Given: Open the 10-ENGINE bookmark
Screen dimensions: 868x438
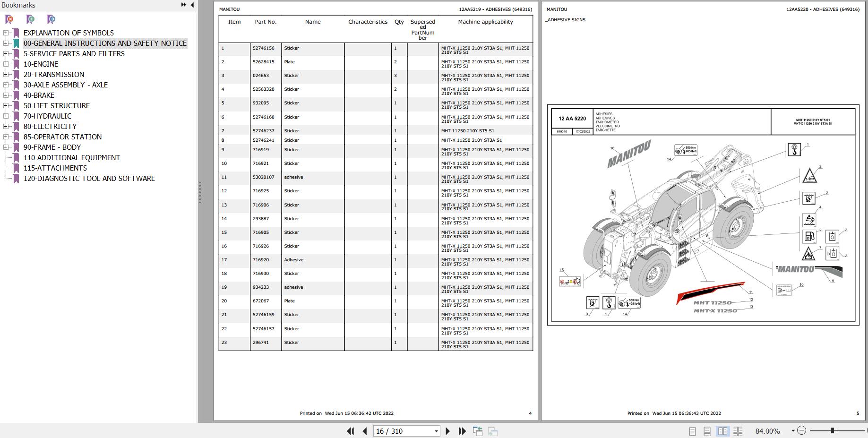Looking at the screenshot, I should pos(41,64).
